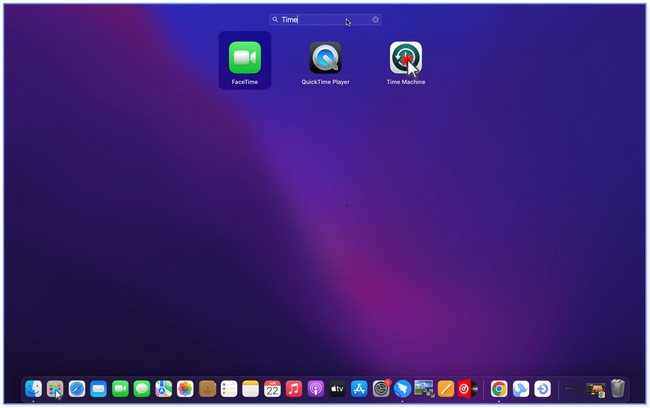This screenshot has height=408, width=650.
Task: Open FaceTime from the Dock
Action: (x=120, y=389)
